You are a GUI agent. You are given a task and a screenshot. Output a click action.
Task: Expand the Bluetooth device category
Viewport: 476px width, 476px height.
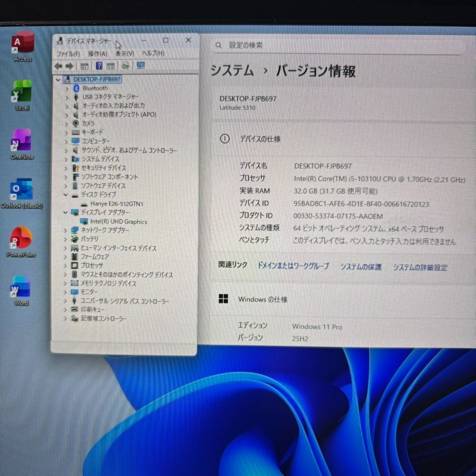pos(67,88)
